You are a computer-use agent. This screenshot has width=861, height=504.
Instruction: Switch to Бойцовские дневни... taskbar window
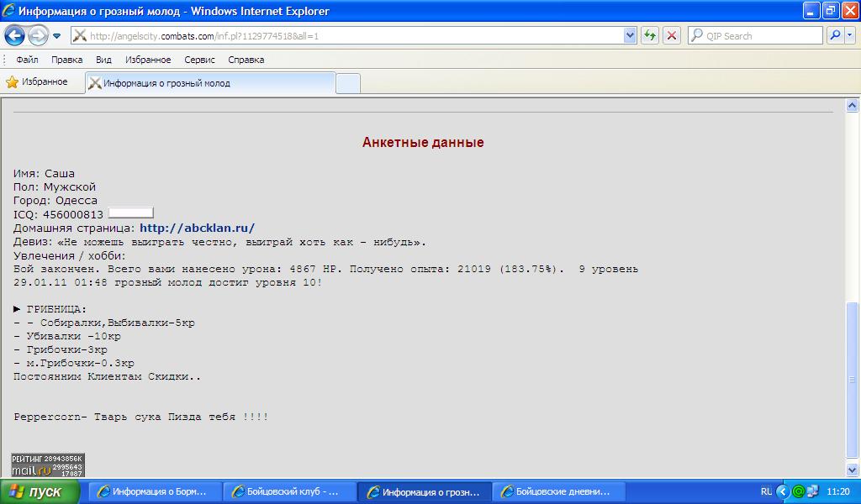[558, 492]
